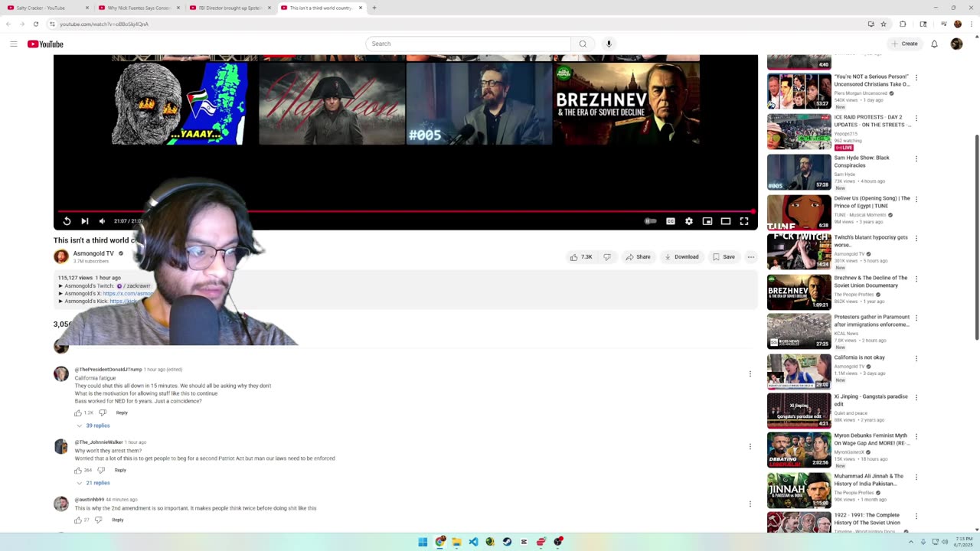The width and height of the screenshot is (980, 551).
Task: Like The_JohnnieWalker's comment
Action: (78, 470)
